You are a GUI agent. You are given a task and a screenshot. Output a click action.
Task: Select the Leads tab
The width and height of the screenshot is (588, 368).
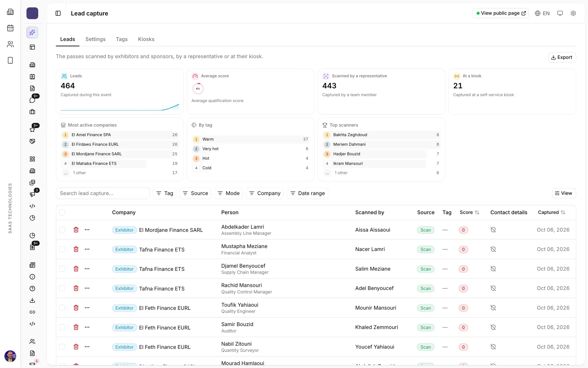pos(68,39)
